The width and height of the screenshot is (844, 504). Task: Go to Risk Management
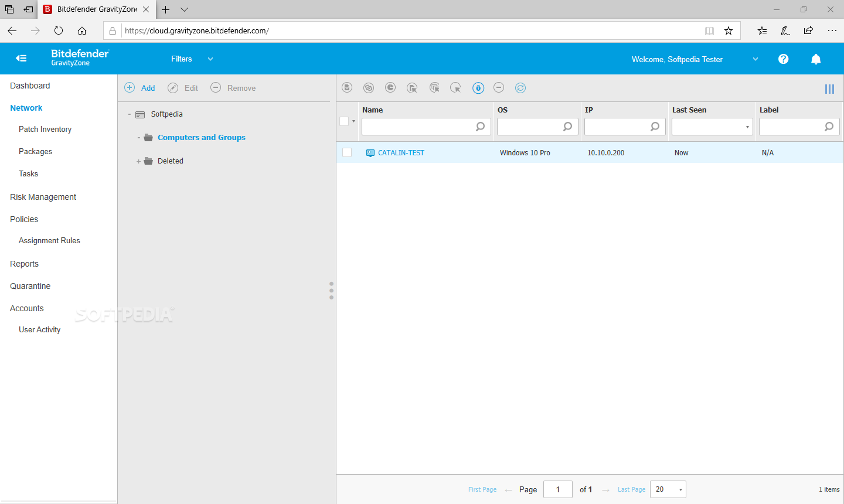click(43, 197)
